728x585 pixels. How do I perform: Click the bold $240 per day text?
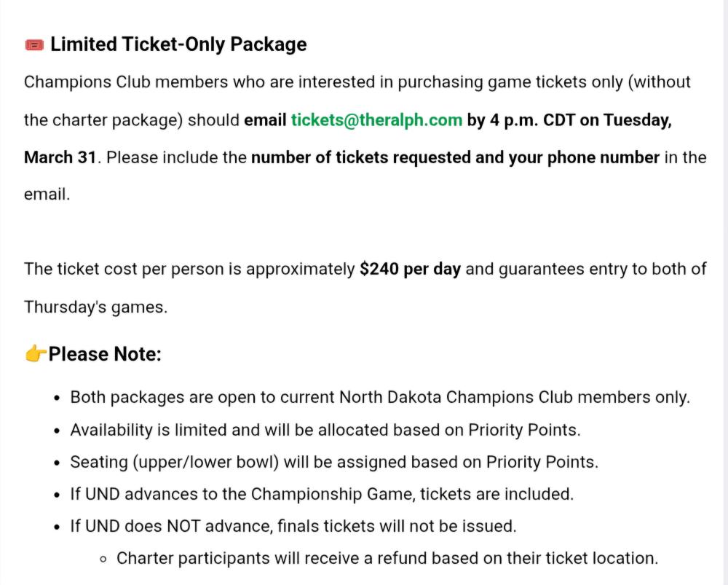point(410,269)
